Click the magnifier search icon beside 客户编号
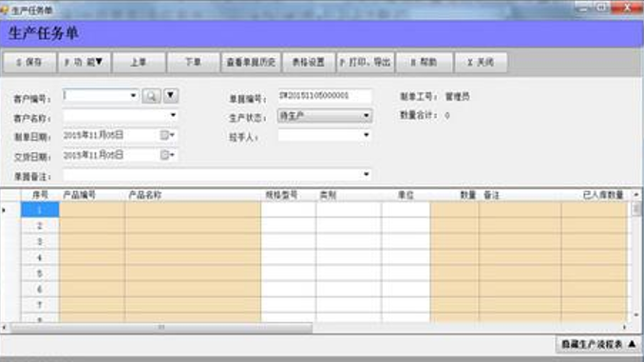 151,96
